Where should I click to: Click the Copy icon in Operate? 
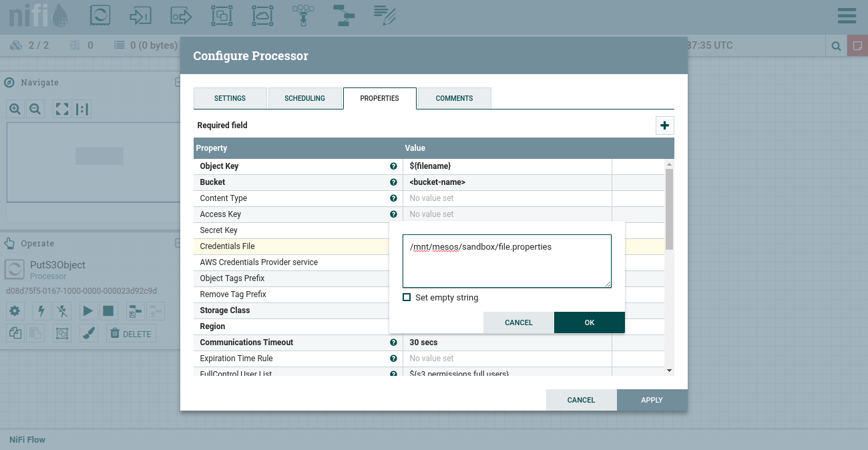(15, 333)
